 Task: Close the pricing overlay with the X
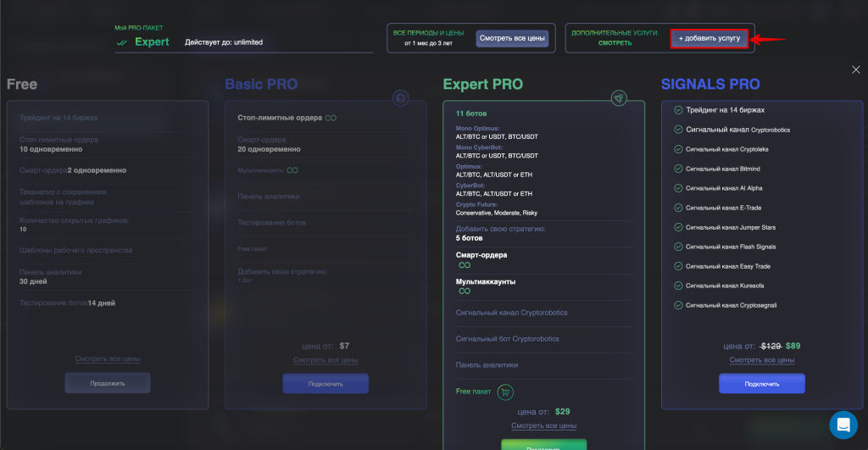pos(856,70)
